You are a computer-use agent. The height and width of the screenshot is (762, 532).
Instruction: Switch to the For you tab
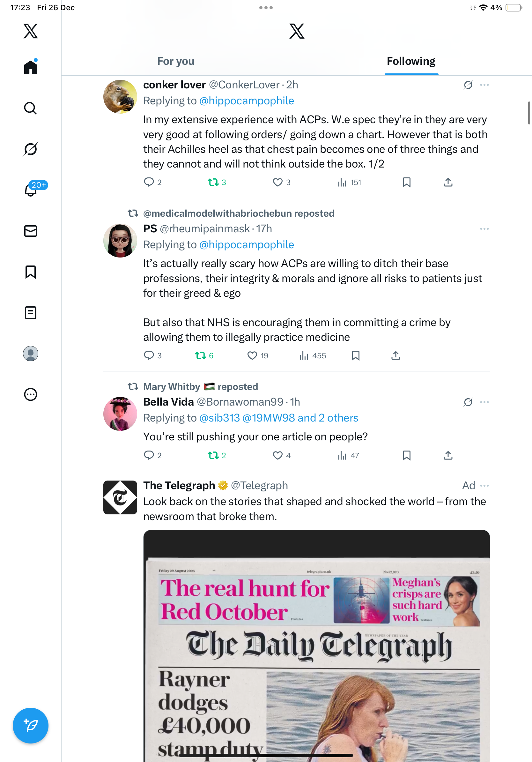pos(176,61)
